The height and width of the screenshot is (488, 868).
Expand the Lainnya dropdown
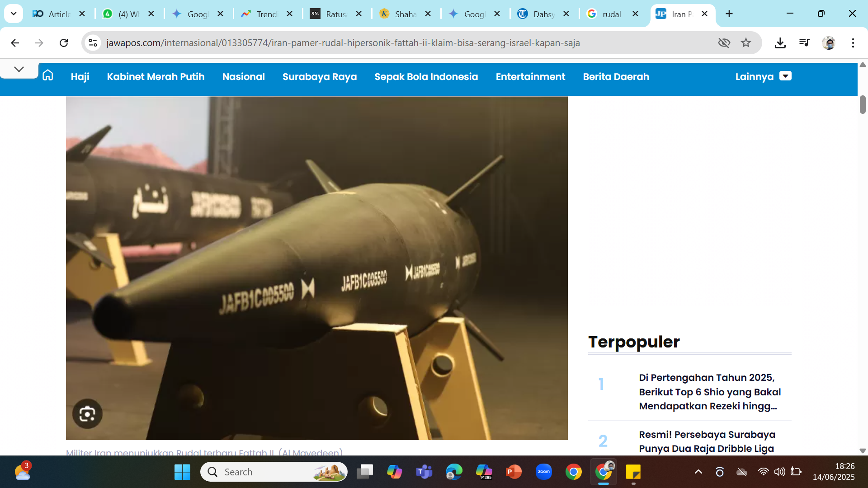[763, 77]
